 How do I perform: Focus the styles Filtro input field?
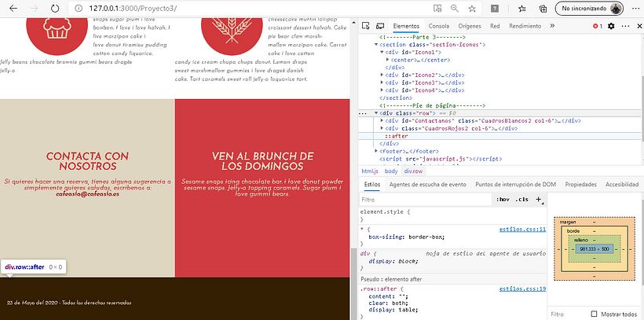click(425, 200)
